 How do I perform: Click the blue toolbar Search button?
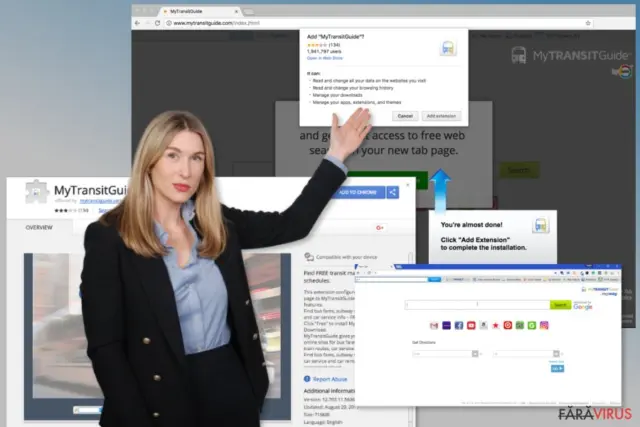point(434,280)
